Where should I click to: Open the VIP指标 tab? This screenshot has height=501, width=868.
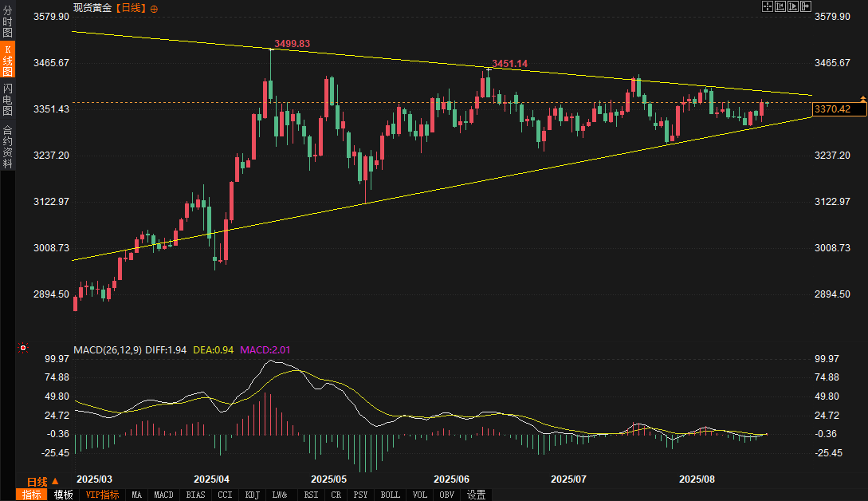[102, 495]
